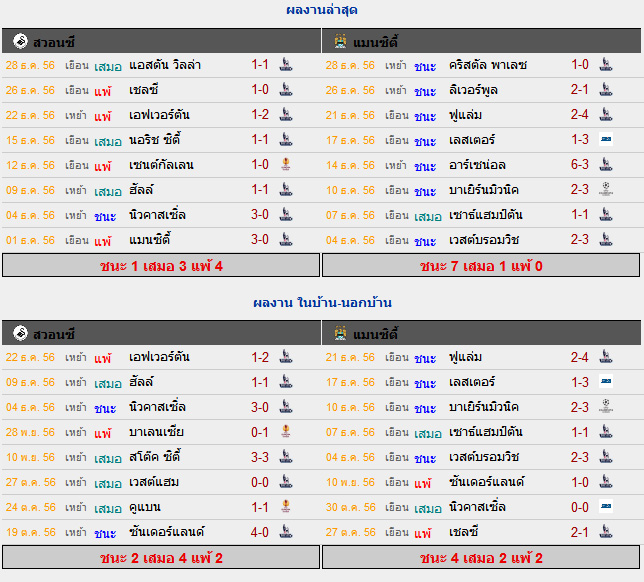644x582 pixels.
Task: Click the date 01 ธ.ค. 56 in แมนซิตี้ row
Action: point(30,240)
